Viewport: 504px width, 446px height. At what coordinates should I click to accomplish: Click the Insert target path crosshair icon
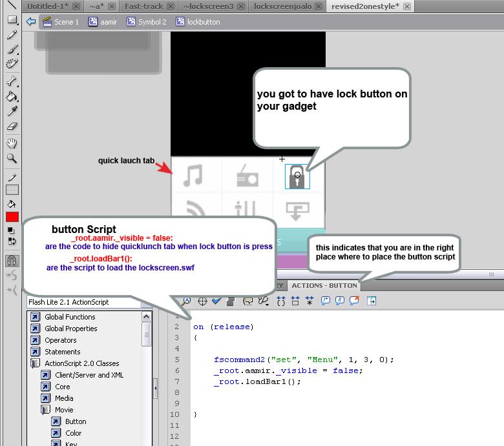[202, 301]
